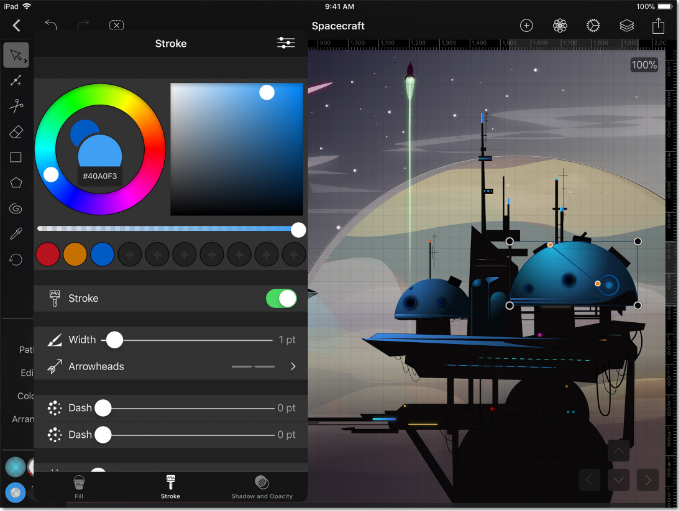Screen dimensions: 679x511
Task: Tap the Undo arrow button
Action: [x=51, y=25]
